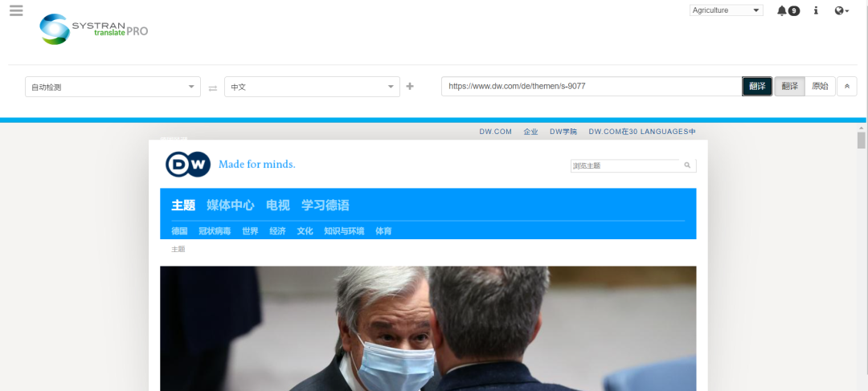Click the URL input field
This screenshot has width=868, height=391.
point(592,86)
